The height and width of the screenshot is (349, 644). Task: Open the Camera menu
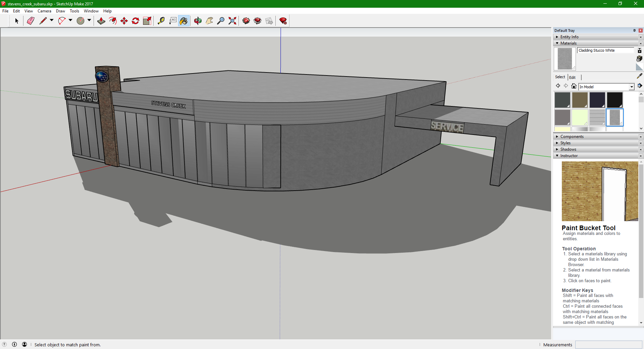[44, 11]
